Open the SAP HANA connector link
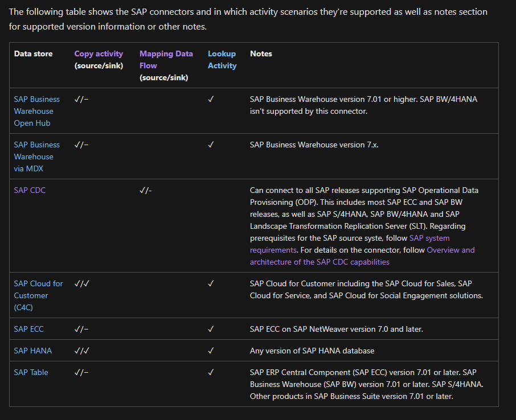Viewport: 516px width, 420px height. pyautogui.click(x=32, y=351)
